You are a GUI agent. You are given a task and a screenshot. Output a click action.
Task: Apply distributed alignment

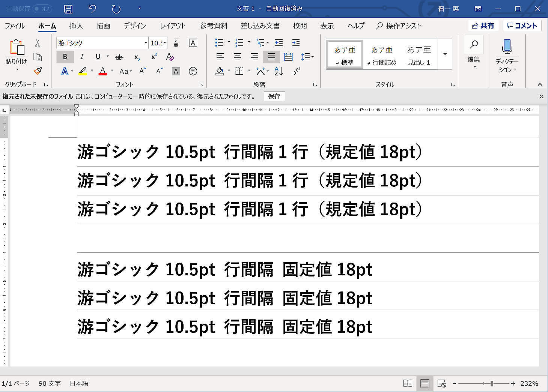point(288,57)
